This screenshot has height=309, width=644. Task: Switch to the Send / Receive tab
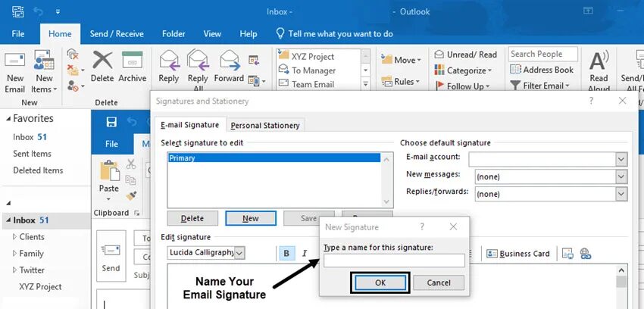(x=117, y=33)
